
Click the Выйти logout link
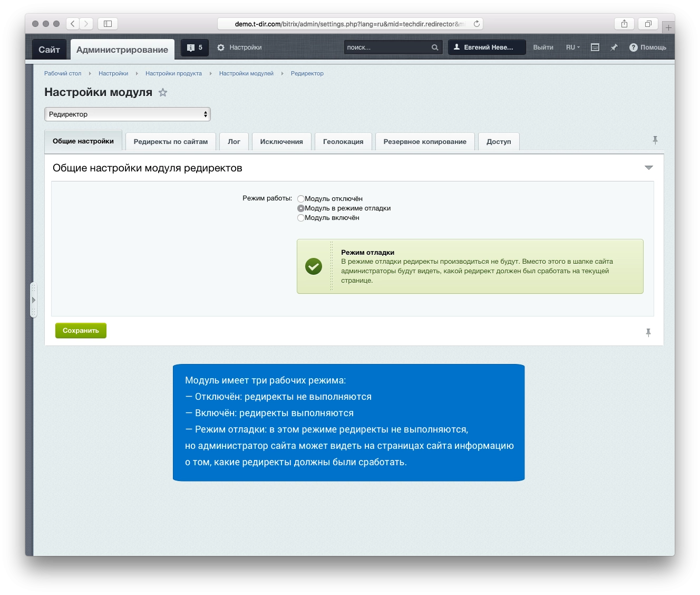click(543, 47)
